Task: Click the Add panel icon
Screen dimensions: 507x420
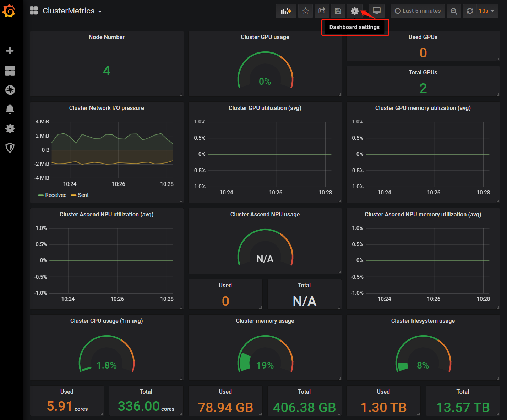Action: [x=286, y=11]
